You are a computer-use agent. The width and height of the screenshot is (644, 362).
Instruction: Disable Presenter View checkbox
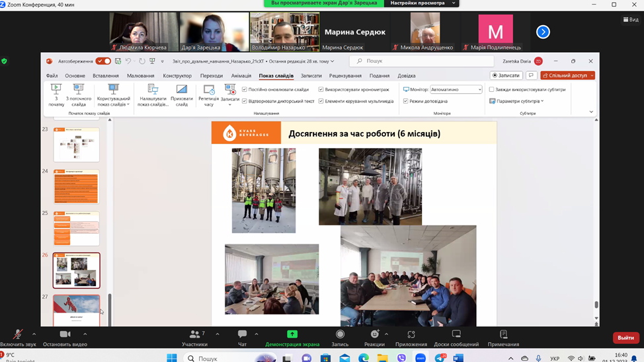(x=406, y=102)
